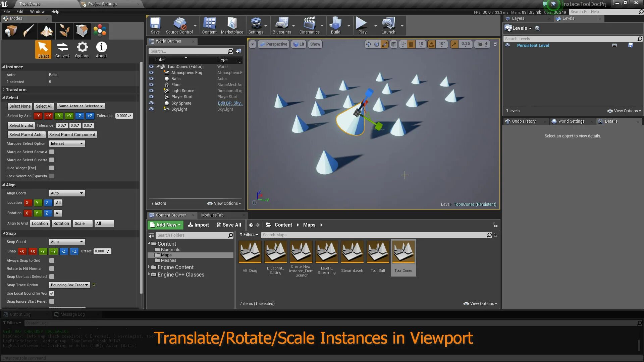The image size is (644, 362).
Task: Click the Select Parent Actor button
Action: 26,135
